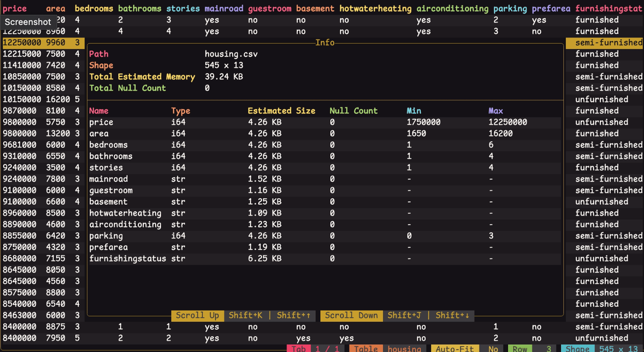
Task: Select the airconditioning column header
Action: click(x=452, y=9)
